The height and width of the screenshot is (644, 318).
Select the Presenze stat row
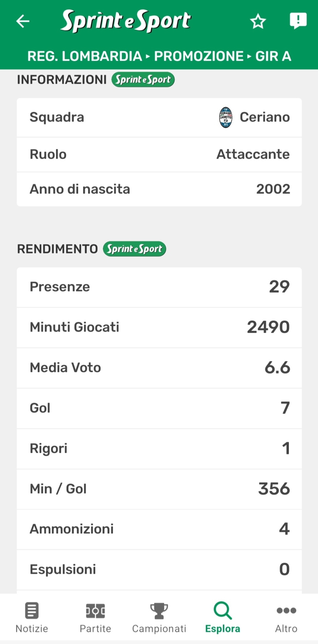(159, 287)
